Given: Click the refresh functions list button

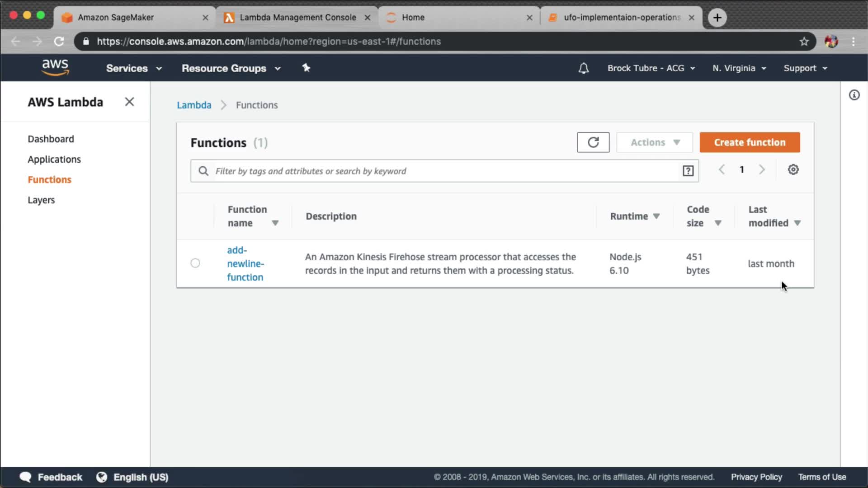Looking at the screenshot, I should (x=593, y=142).
